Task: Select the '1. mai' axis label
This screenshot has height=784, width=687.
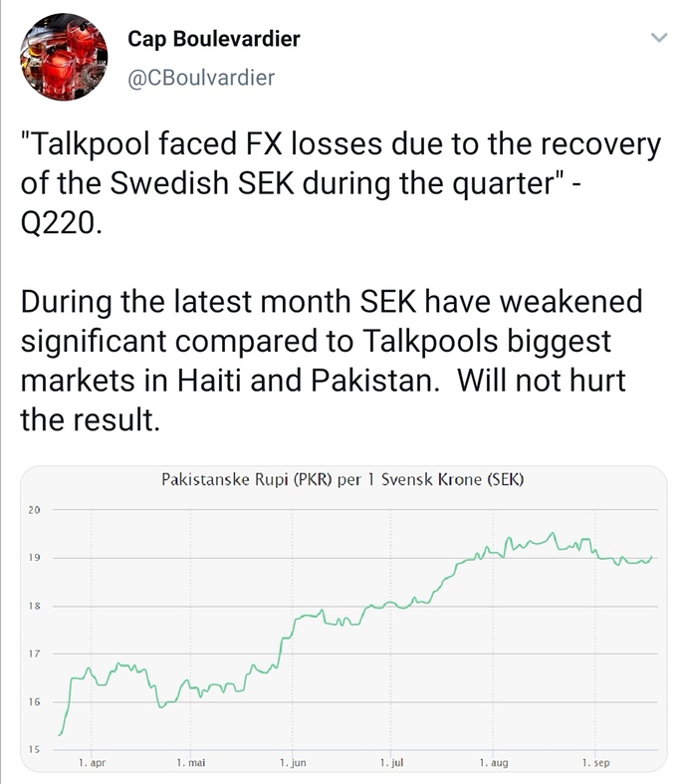Action: click(x=191, y=762)
